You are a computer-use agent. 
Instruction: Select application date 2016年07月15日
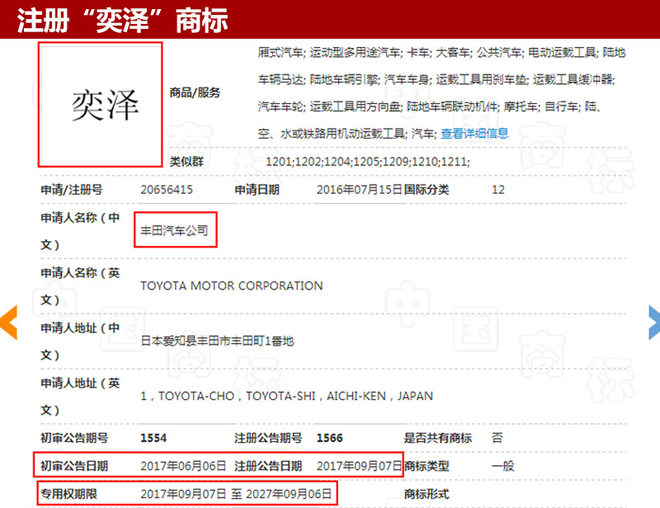(x=359, y=189)
